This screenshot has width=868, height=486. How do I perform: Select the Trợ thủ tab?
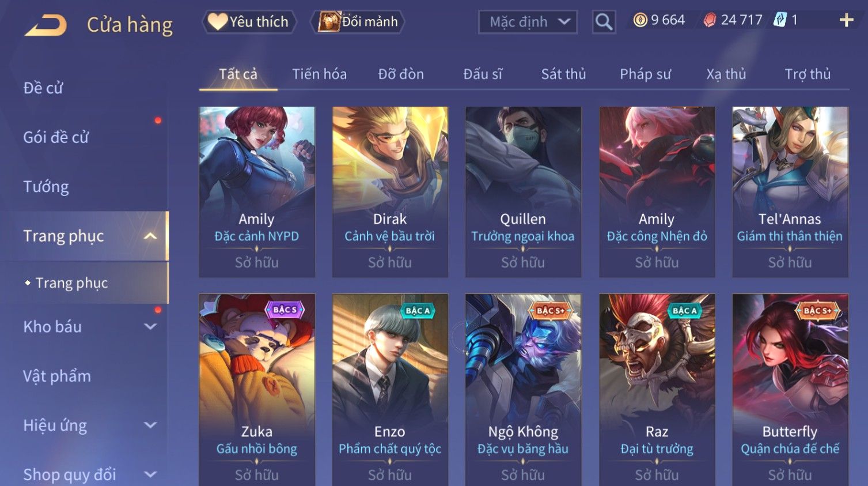[x=808, y=74]
